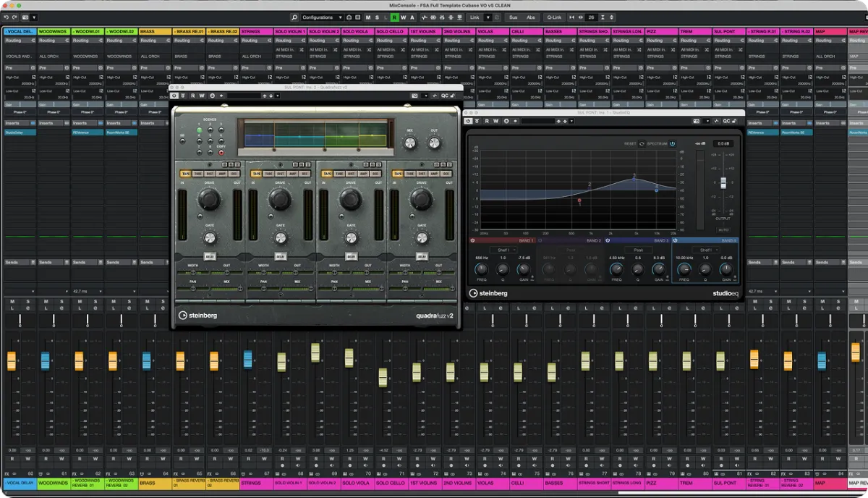The height and width of the screenshot is (498, 868).
Task: Click the Q-Link button
Action: (x=554, y=17)
